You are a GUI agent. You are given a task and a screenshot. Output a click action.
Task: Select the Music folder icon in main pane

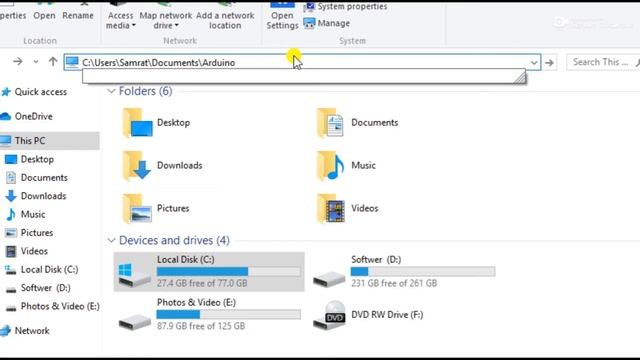330,165
